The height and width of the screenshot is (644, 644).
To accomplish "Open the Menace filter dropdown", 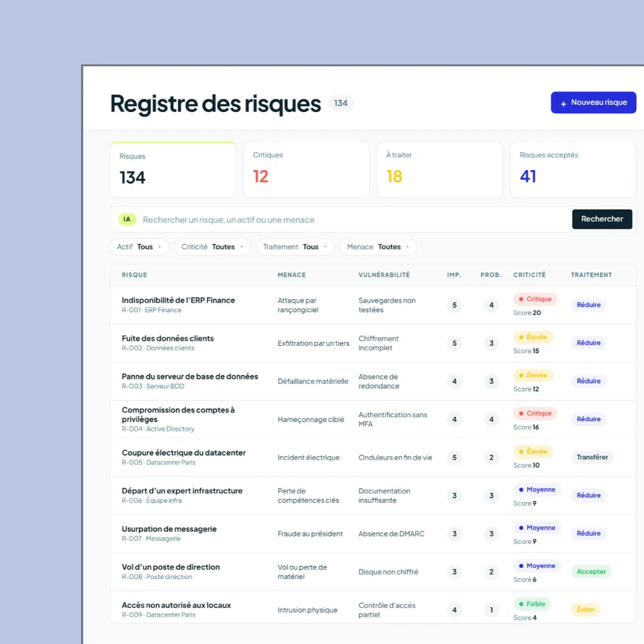I will coord(378,247).
